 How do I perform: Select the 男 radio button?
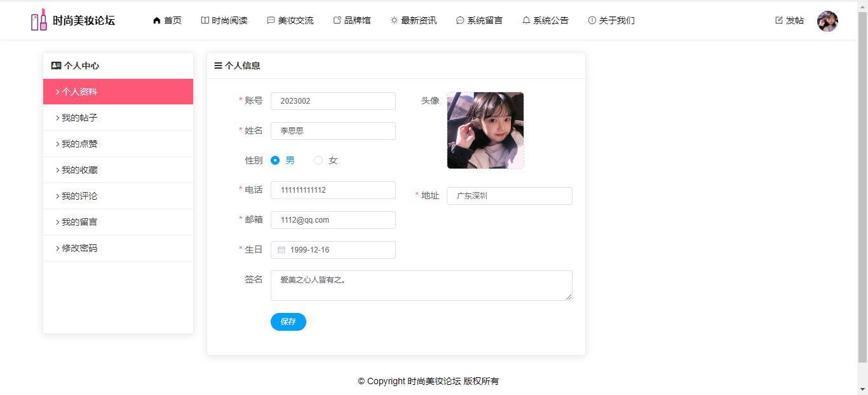275,160
